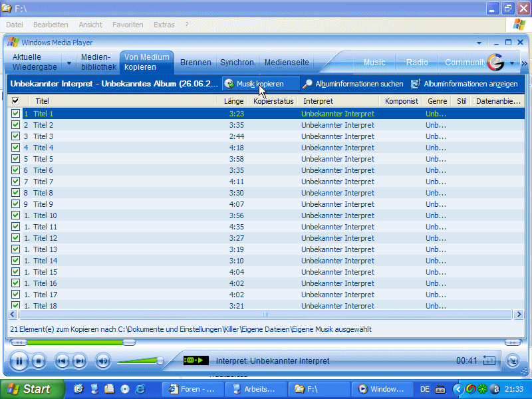Open the Extras menu in F:\ window

pos(164,25)
